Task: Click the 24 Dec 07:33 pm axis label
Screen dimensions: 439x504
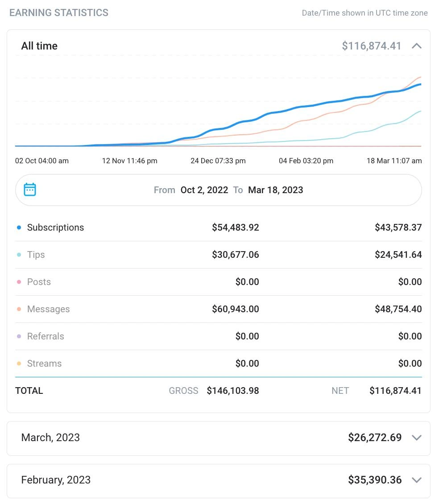Action: pos(218,161)
